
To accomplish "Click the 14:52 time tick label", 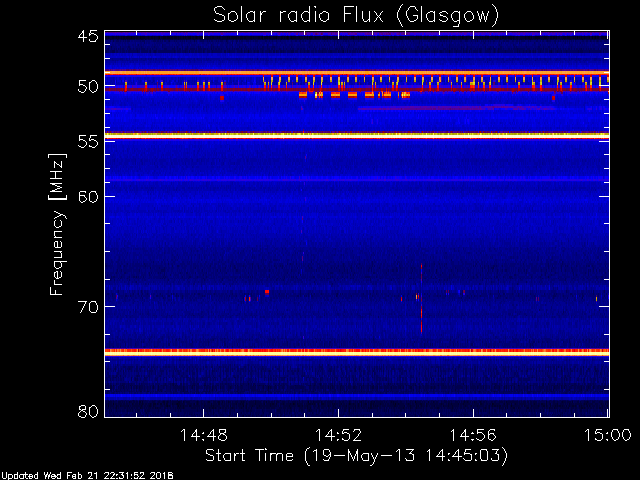I will 338,435.
